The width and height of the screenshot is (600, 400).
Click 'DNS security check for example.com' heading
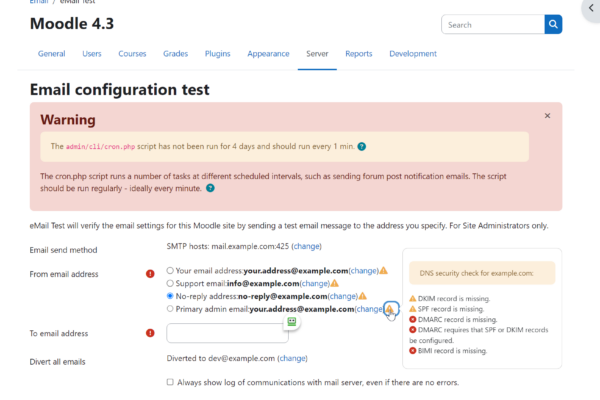[x=476, y=273]
